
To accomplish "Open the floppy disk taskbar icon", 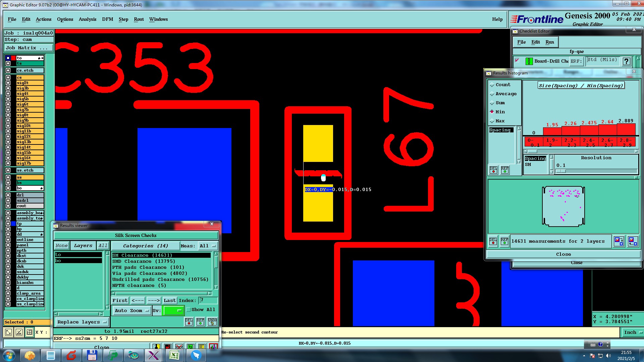I will click(x=92, y=355).
